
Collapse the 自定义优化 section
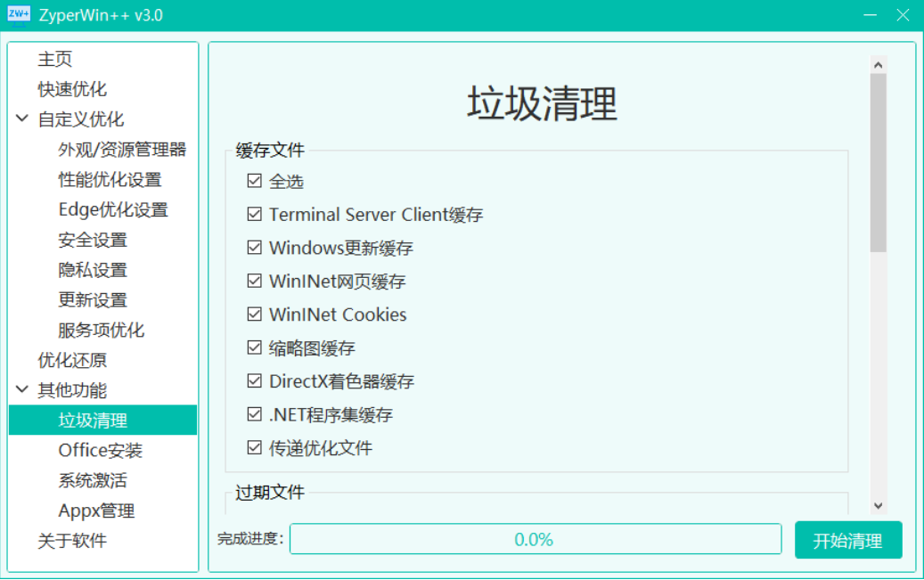20,118
